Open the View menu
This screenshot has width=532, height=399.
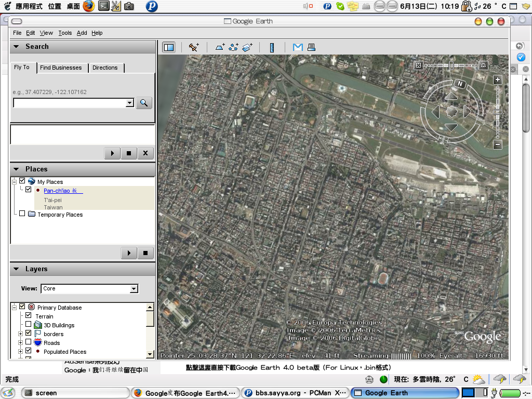[46, 33]
